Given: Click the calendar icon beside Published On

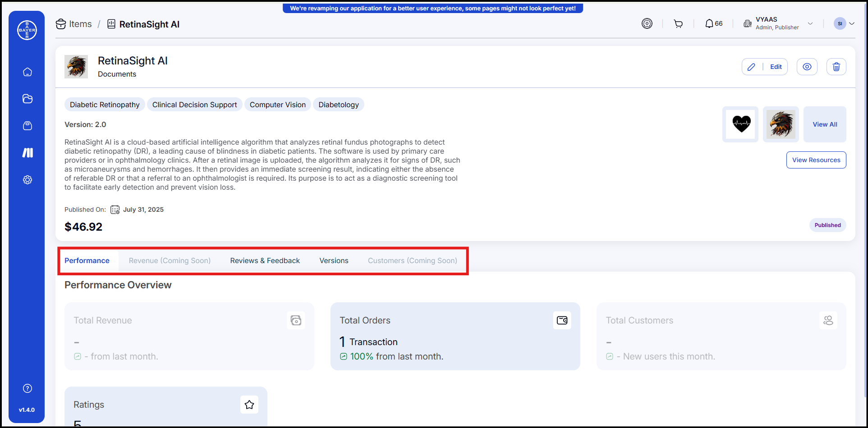Looking at the screenshot, I should point(115,209).
